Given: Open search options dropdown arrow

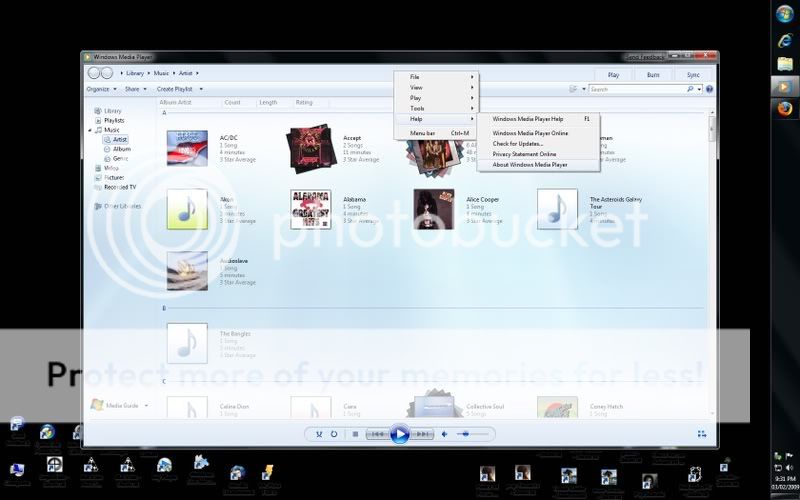Looking at the screenshot, I should pyautogui.click(x=699, y=89).
